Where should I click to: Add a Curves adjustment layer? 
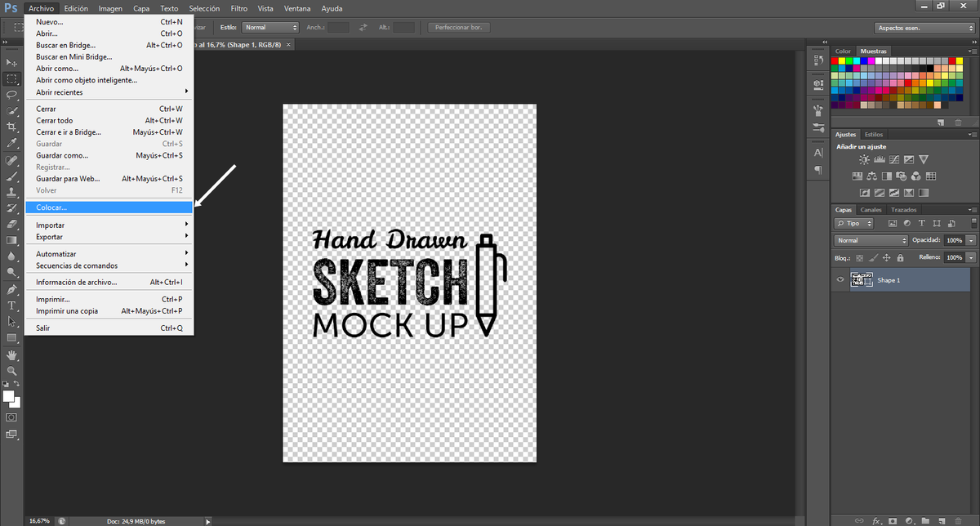coord(893,158)
